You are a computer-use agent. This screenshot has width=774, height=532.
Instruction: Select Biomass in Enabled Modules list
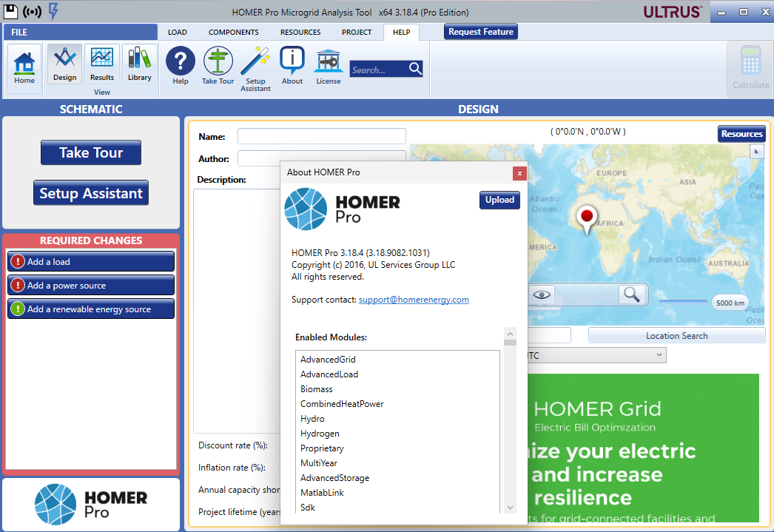pyautogui.click(x=317, y=389)
